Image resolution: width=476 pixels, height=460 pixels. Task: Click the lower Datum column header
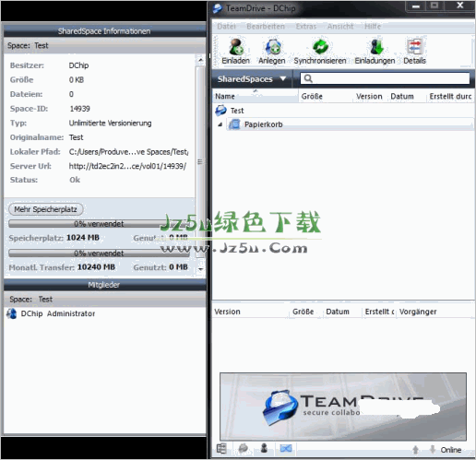[342, 312]
